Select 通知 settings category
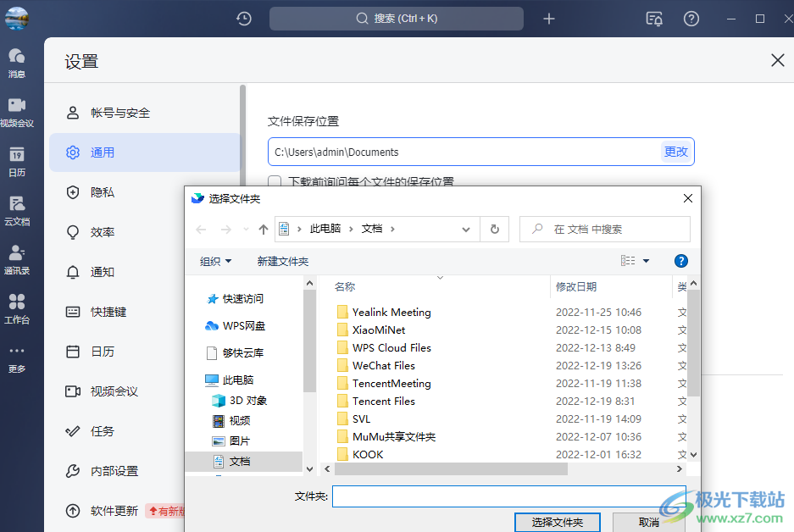The image size is (794, 532). tap(116, 272)
